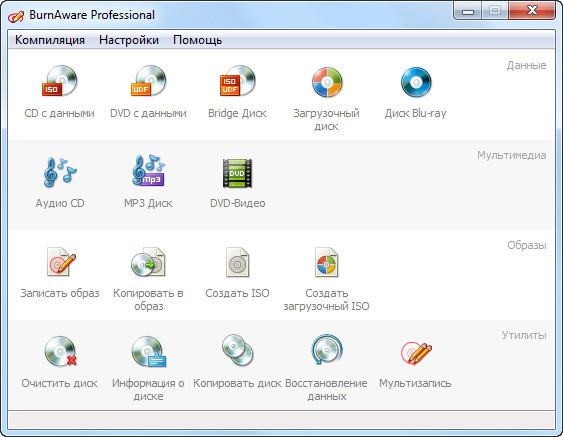Click the 'Создать загрузочный ISO' text label

(326, 299)
